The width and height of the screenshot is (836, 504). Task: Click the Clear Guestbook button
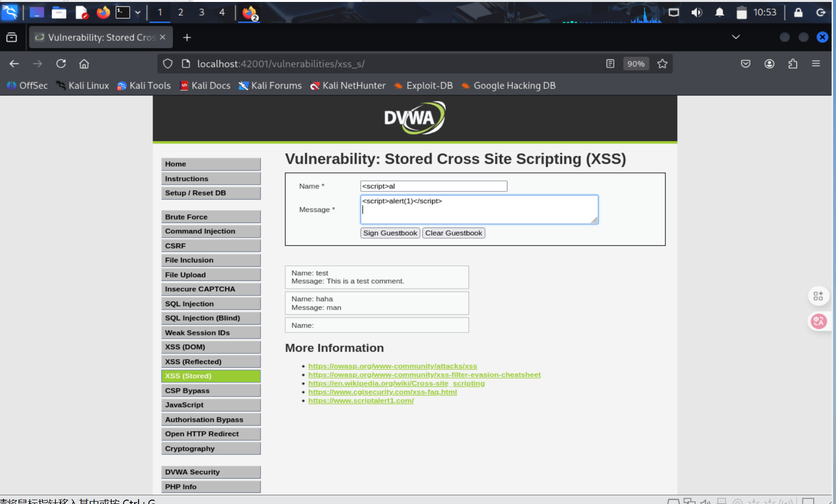453,233
